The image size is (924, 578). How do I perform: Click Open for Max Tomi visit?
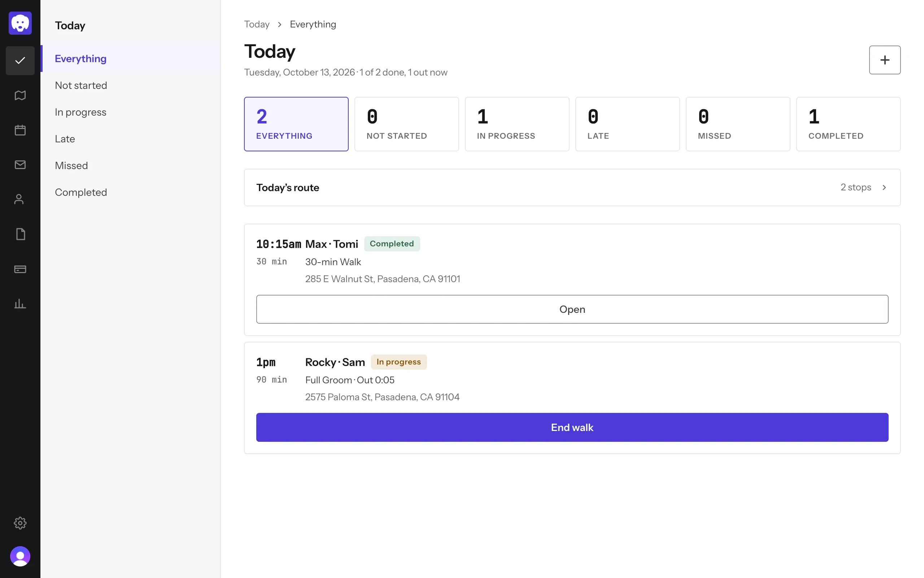coord(572,309)
